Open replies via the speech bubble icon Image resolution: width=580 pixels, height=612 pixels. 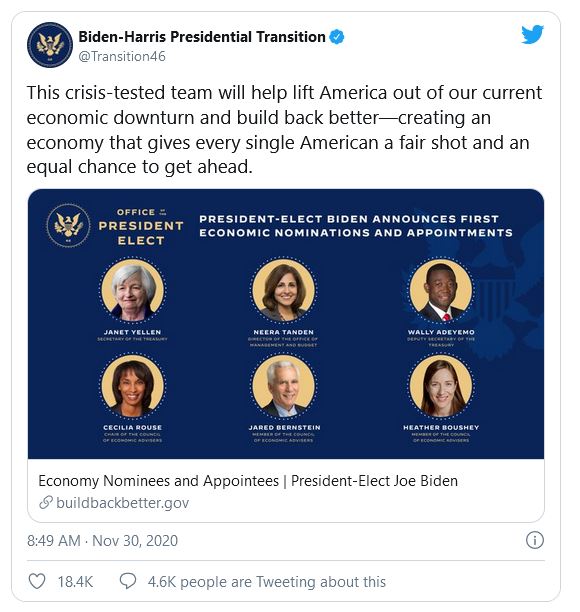point(128,581)
